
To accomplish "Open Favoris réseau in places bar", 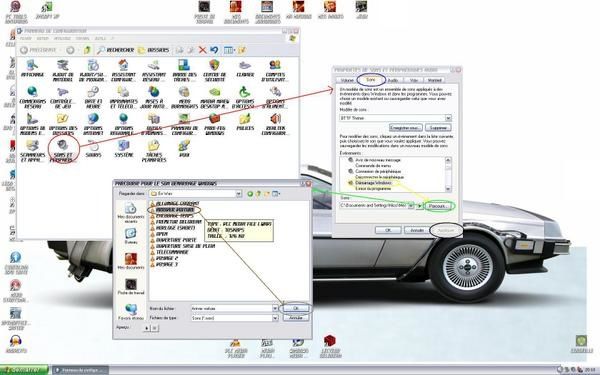I will (x=131, y=312).
